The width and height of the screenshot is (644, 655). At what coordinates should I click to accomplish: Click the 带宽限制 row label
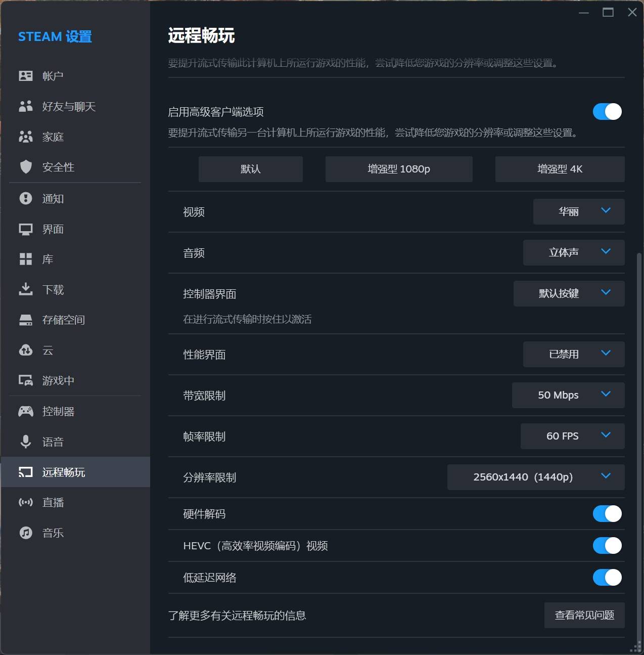click(204, 396)
